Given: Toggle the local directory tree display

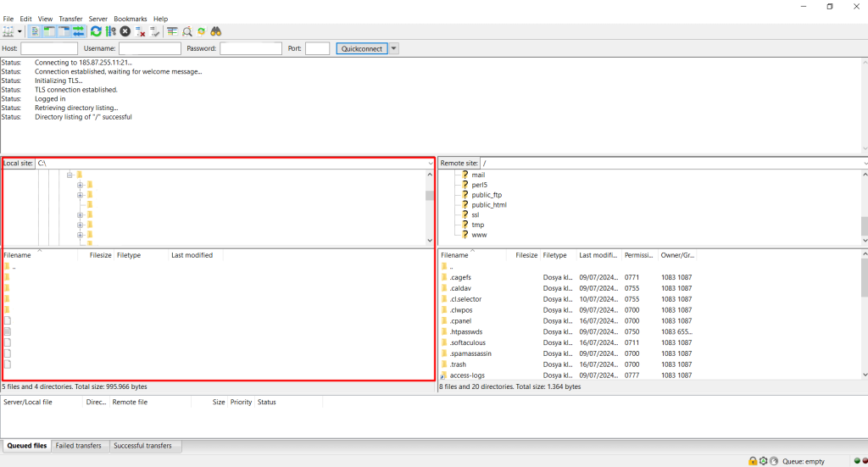Looking at the screenshot, I should coord(49,31).
